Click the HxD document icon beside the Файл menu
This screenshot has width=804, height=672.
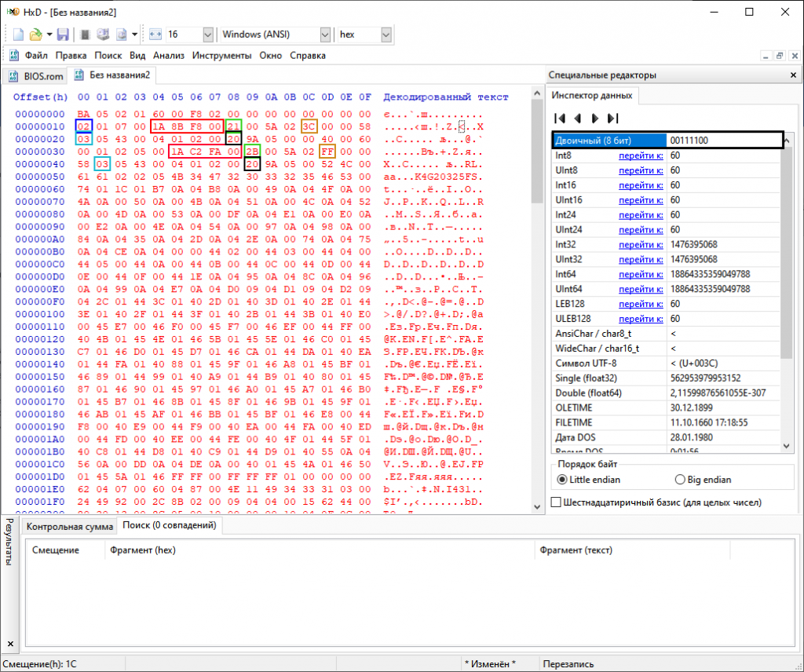tap(14, 56)
